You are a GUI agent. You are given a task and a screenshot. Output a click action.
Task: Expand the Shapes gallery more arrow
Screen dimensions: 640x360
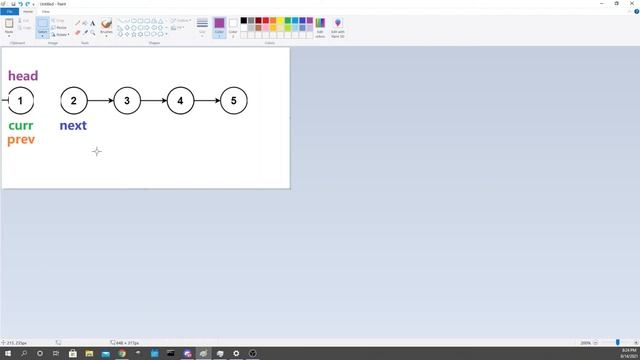(x=167, y=34)
